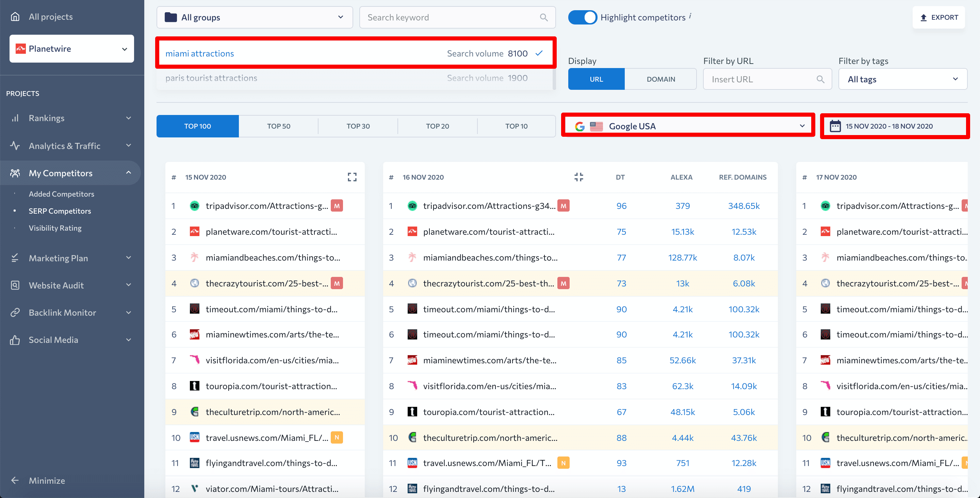Expand the 15 Nov 2020 column
Image resolution: width=980 pixels, height=498 pixels.
pyautogui.click(x=352, y=177)
